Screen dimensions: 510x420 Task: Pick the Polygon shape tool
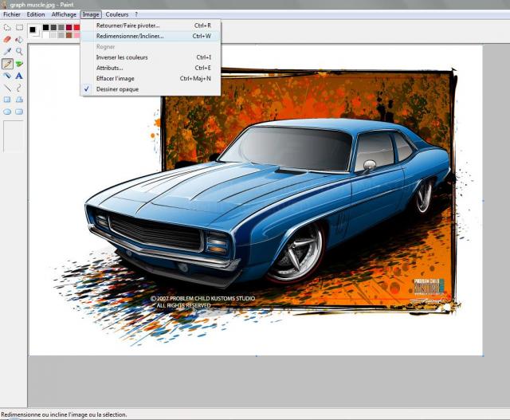[19, 100]
